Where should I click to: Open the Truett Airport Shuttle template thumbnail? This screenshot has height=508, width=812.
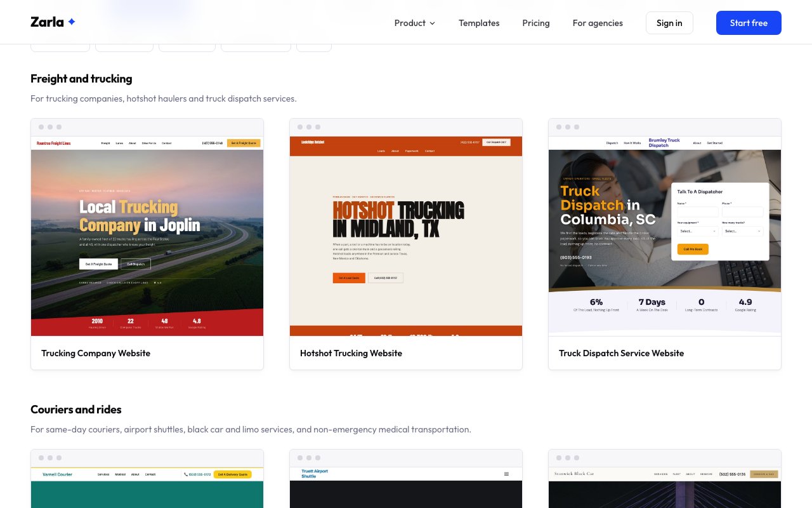(x=406, y=487)
